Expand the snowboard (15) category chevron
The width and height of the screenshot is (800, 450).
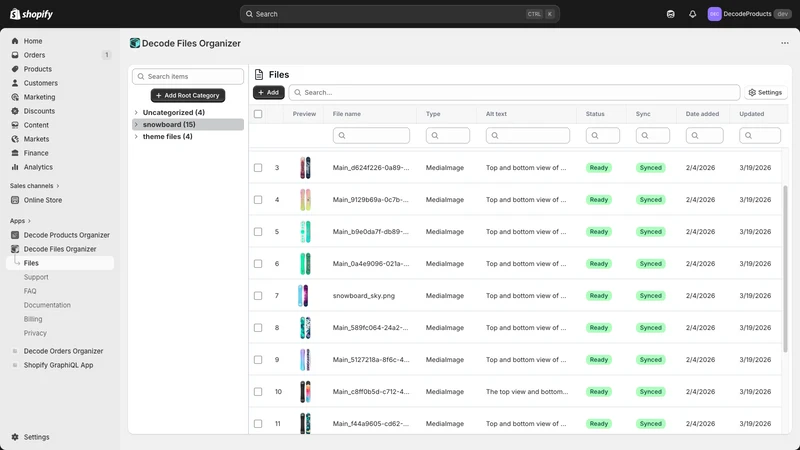point(136,124)
